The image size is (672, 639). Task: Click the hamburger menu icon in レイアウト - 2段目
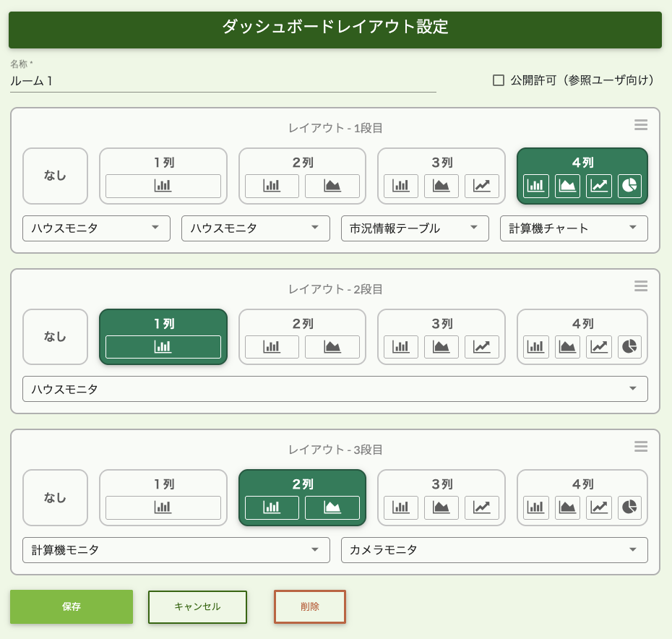coord(640,286)
